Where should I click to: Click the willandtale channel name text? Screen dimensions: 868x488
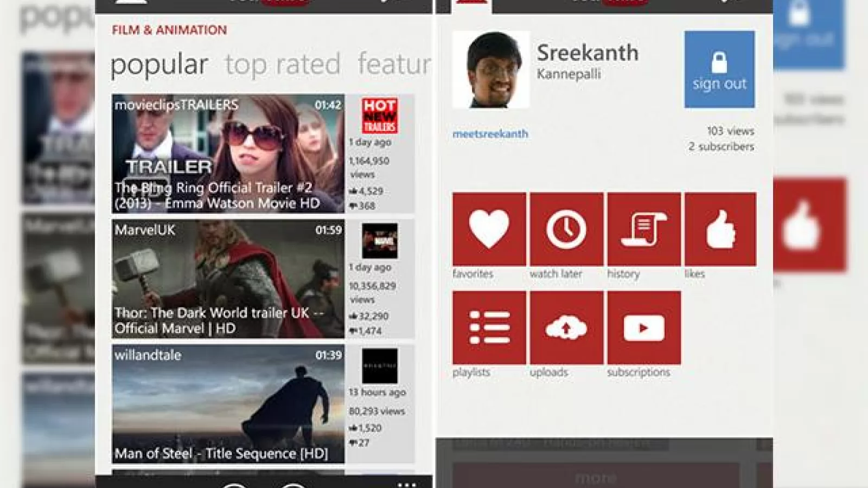point(148,355)
